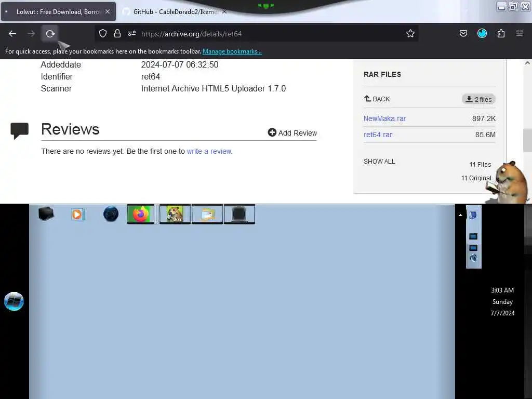Reload the archive.org page
532x399 pixels.
coord(50,34)
